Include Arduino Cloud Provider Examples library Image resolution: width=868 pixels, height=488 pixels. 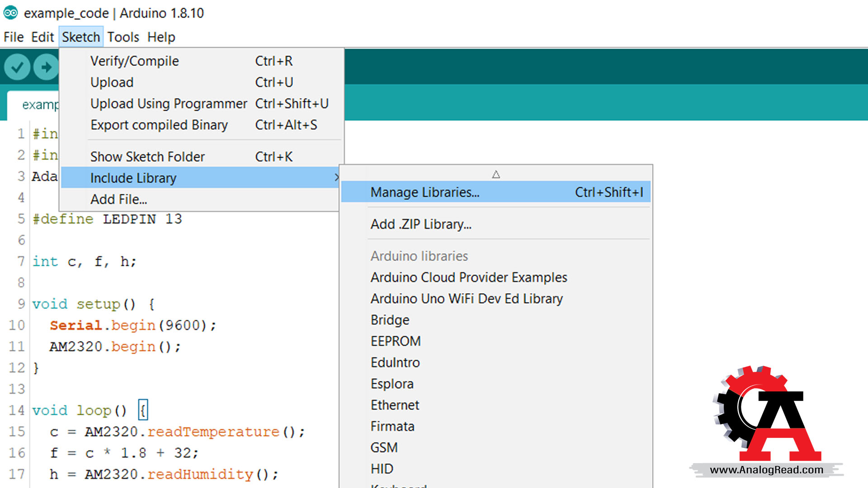495,277
